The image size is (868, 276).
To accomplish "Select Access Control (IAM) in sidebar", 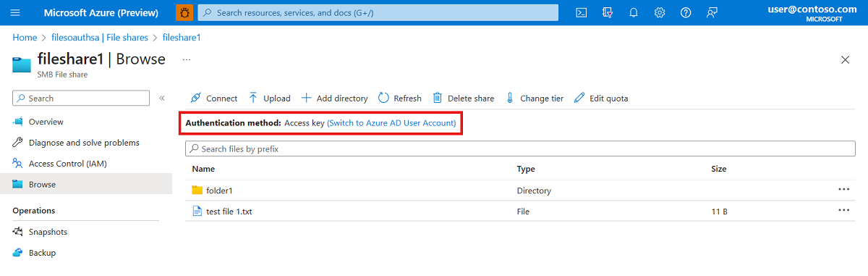I will 67,164.
